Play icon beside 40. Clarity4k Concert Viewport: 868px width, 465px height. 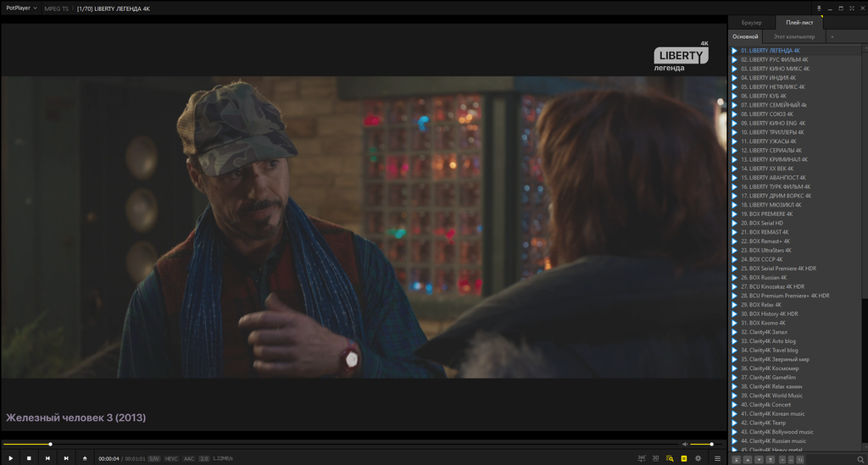pos(735,405)
